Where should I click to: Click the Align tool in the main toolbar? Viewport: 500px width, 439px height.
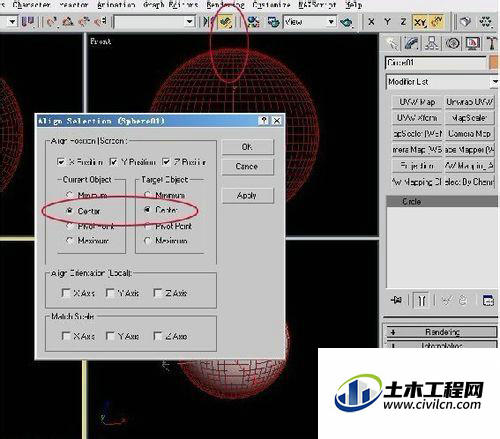point(226,22)
